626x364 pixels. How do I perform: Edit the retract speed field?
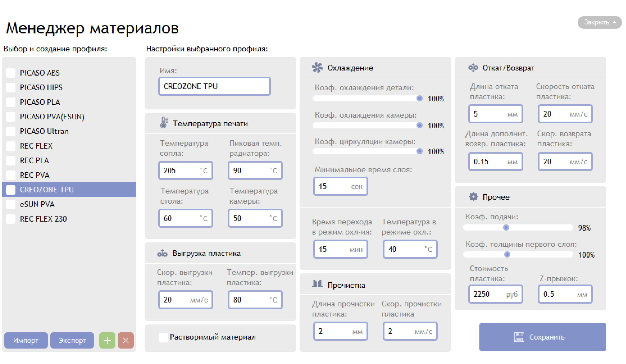pyautogui.click(x=565, y=114)
